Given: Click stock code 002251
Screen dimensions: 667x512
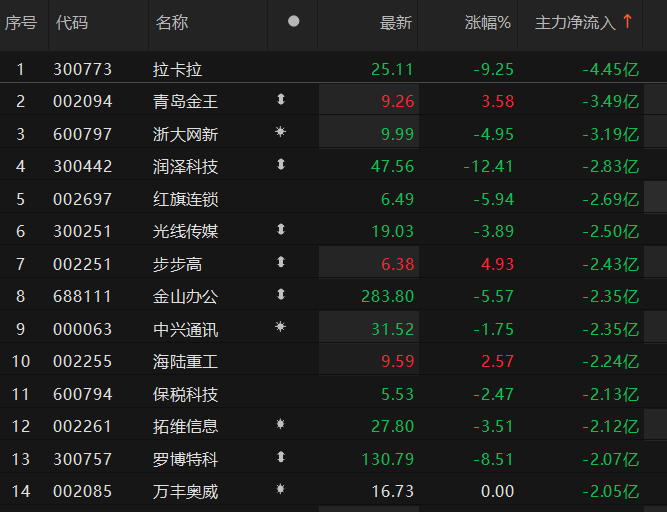Looking at the screenshot, I should click(83, 265).
